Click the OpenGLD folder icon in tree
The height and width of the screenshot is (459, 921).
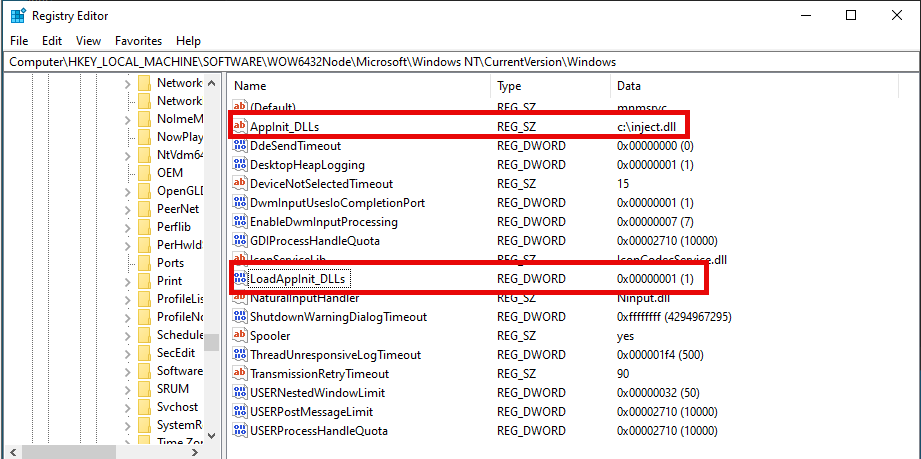click(x=144, y=191)
